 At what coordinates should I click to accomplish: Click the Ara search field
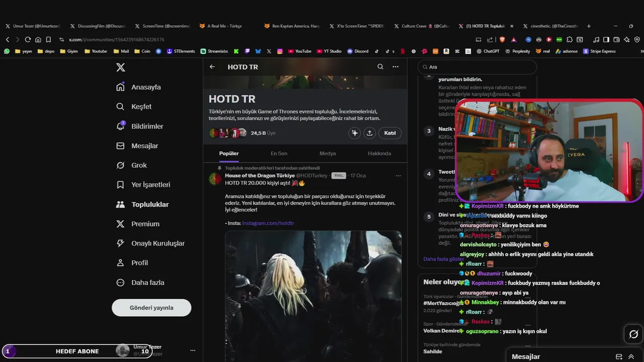coord(477,67)
